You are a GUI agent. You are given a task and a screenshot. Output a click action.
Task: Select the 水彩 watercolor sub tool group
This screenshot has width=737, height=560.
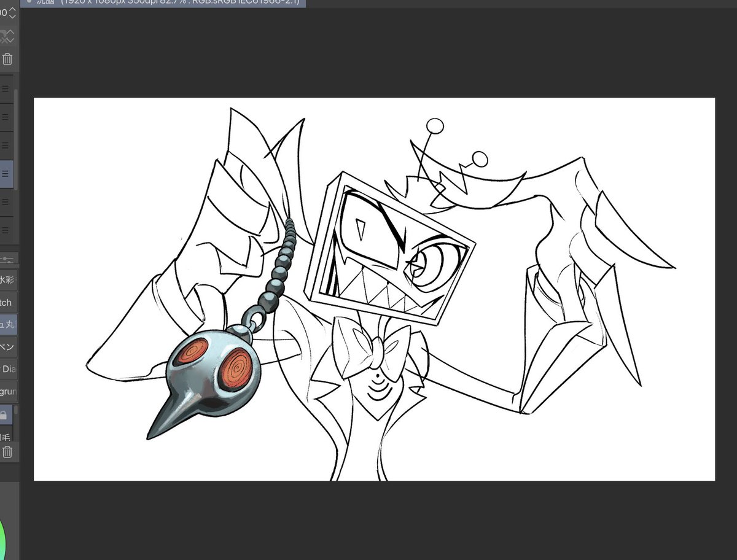(7, 280)
